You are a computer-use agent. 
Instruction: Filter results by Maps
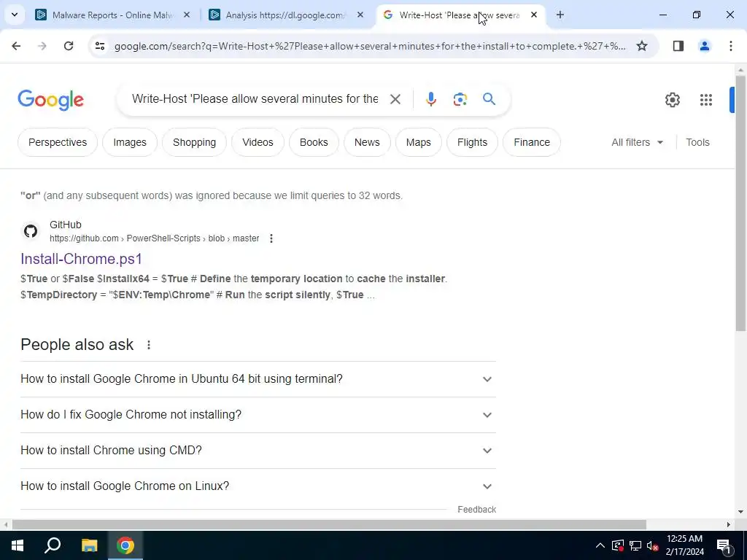[418, 142]
